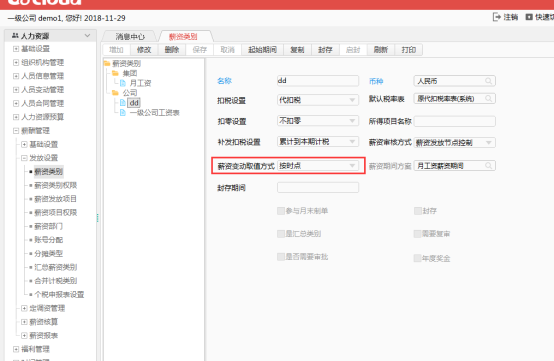Open 薪资项目权限 in sidebar

coord(55,212)
